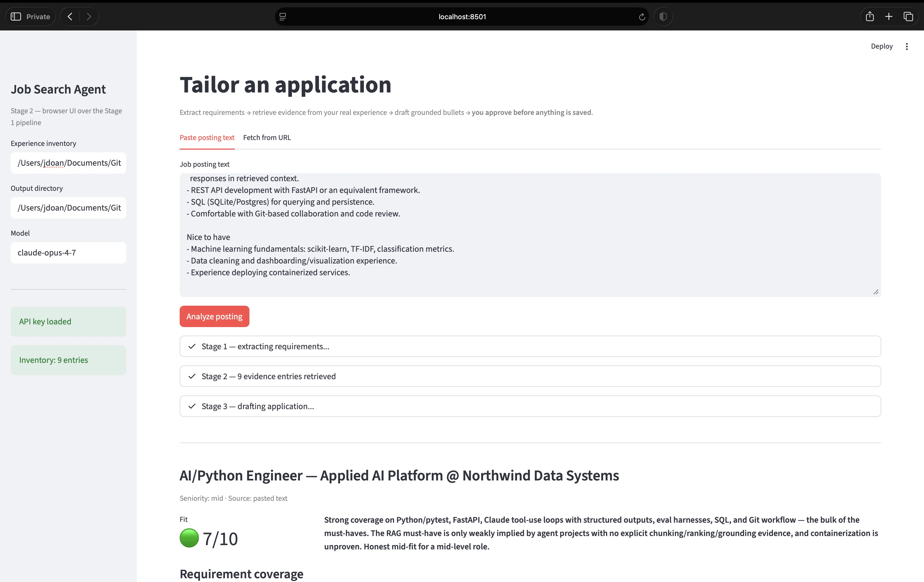The image size is (924, 582).
Task: Click the Deploy button
Action: [882, 46]
